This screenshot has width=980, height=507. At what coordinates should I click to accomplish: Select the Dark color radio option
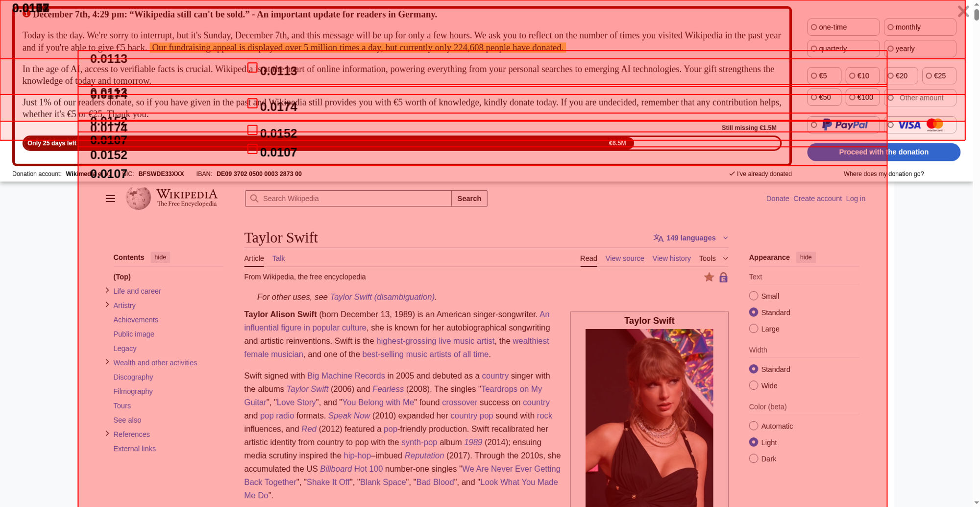coord(754,458)
